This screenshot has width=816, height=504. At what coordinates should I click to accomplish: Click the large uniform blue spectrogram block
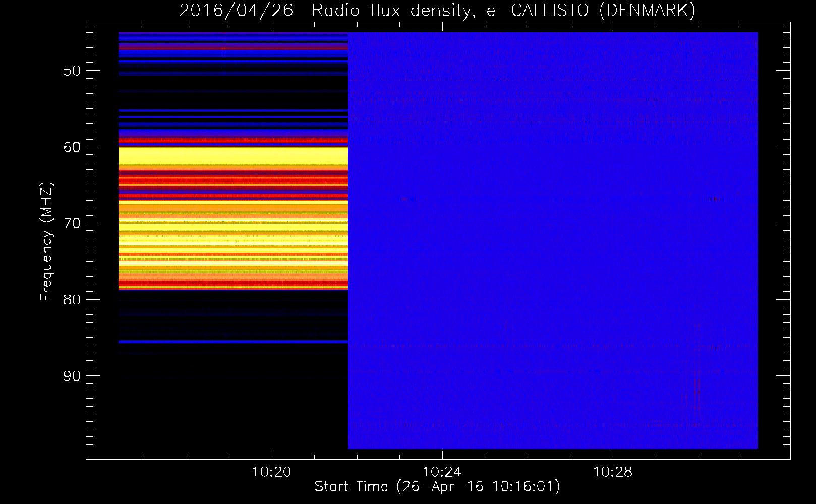[x=553, y=241]
